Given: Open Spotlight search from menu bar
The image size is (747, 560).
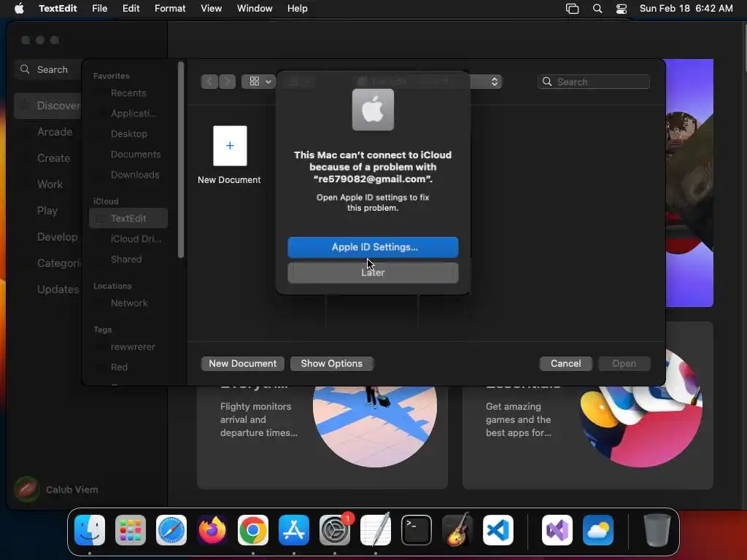Looking at the screenshot, I should 597,9.
